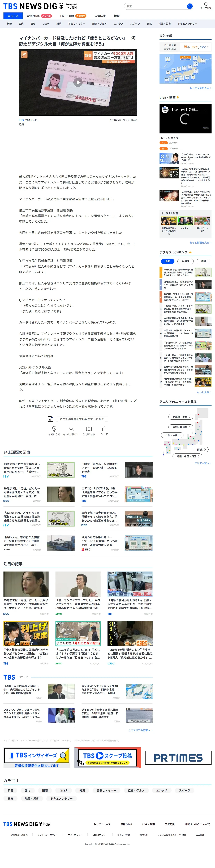Open the 岸田内閣の支持率31.0% headline
The image size is (215, 868).
22,689
